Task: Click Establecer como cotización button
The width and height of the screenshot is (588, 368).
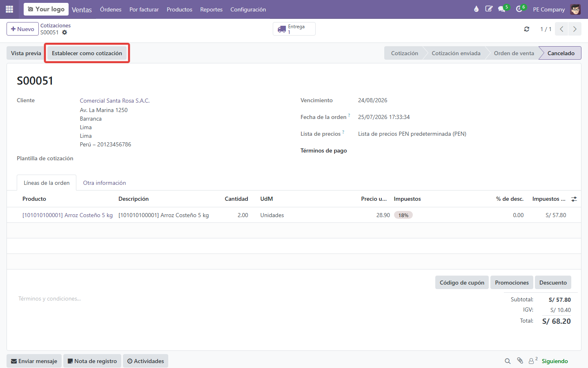Action: pos(87,53)
